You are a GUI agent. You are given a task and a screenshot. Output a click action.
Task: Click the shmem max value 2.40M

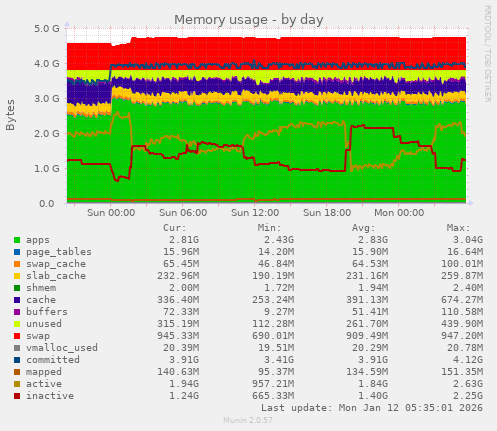[x=468, y=288]
